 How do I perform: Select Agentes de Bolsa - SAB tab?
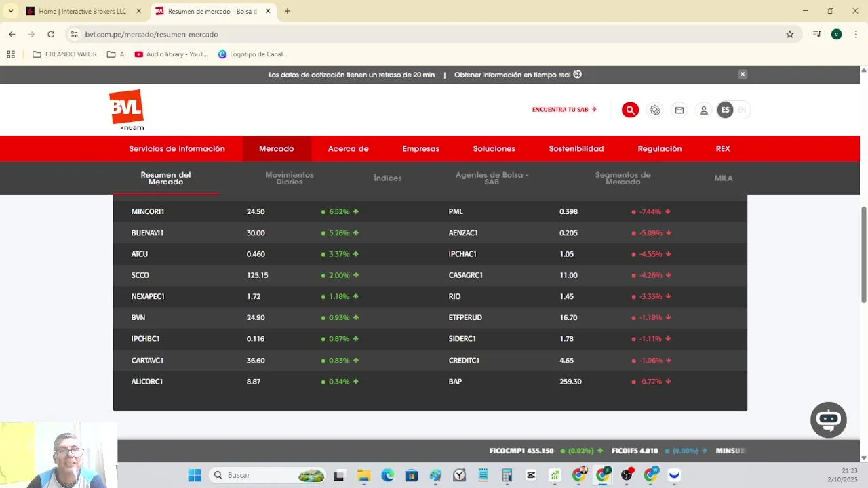coord(492,178)
